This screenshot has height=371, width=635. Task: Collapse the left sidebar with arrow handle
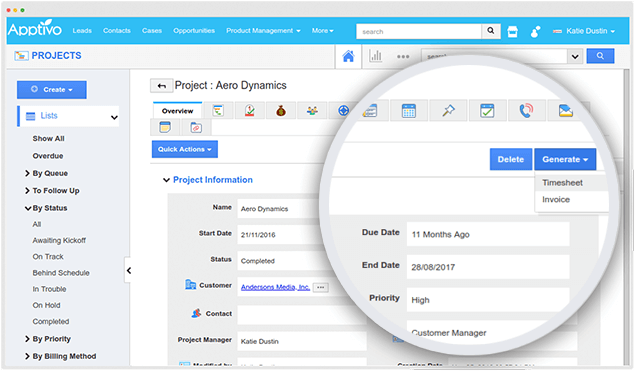(128, 270)
